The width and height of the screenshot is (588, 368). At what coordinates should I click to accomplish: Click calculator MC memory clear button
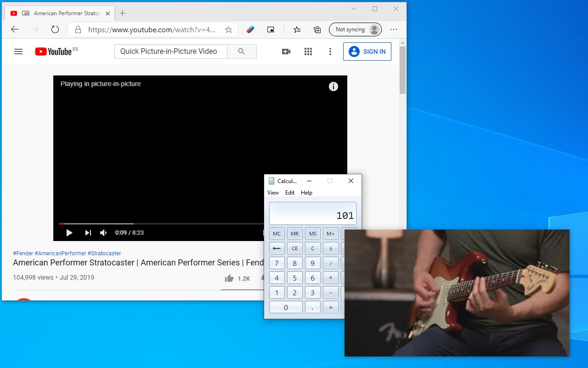click(277, 234)
